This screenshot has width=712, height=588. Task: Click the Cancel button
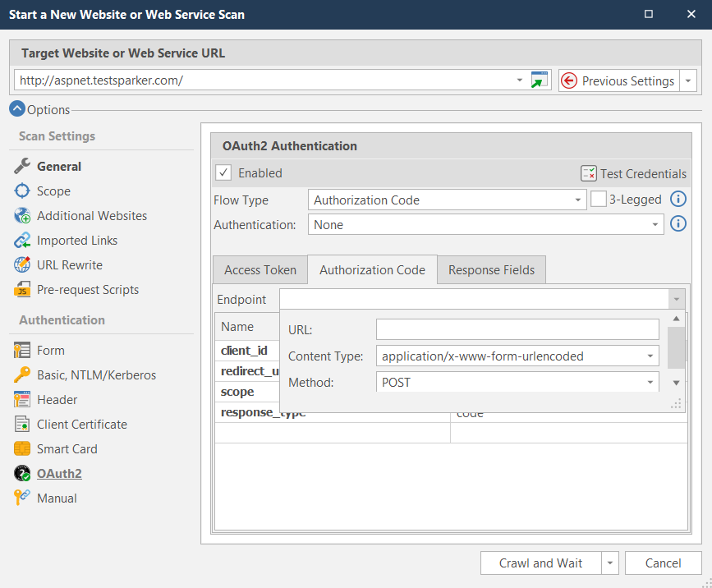tap(663, 563)
